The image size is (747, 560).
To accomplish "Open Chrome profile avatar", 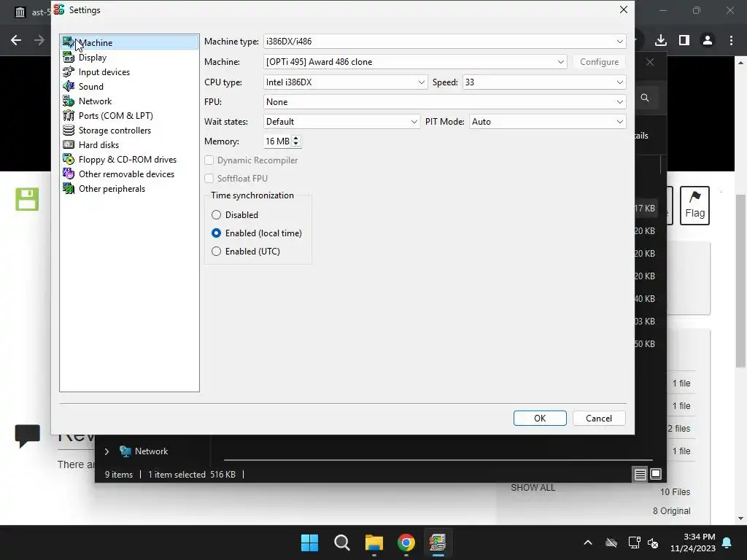I will point(708,41).
